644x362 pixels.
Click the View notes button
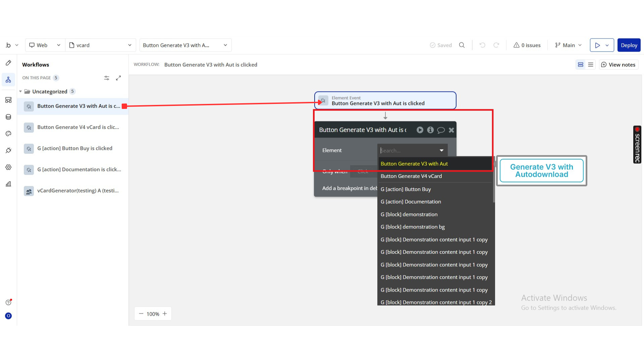619,65
